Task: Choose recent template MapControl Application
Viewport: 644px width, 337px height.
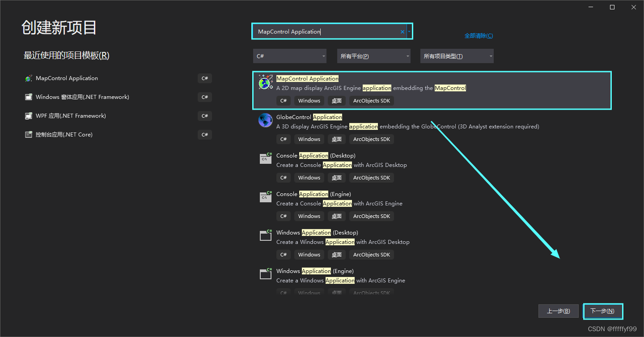Action: coord(118,78)
